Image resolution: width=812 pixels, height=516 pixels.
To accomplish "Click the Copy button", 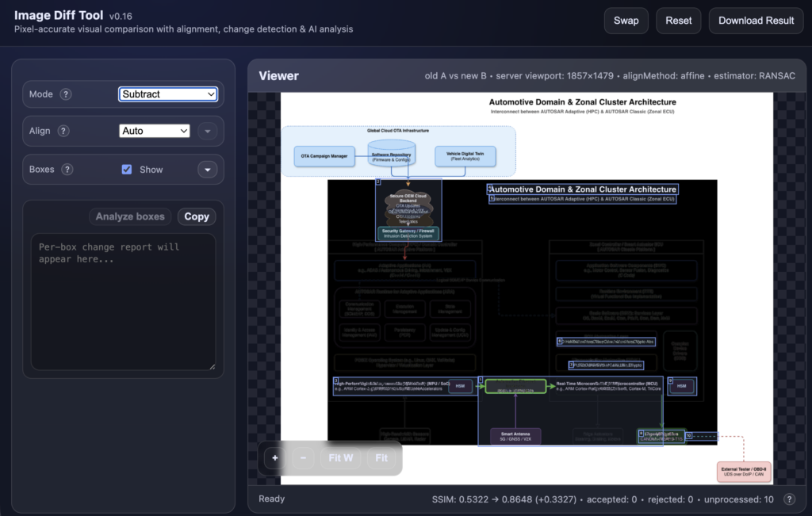I will click(197, 216).
